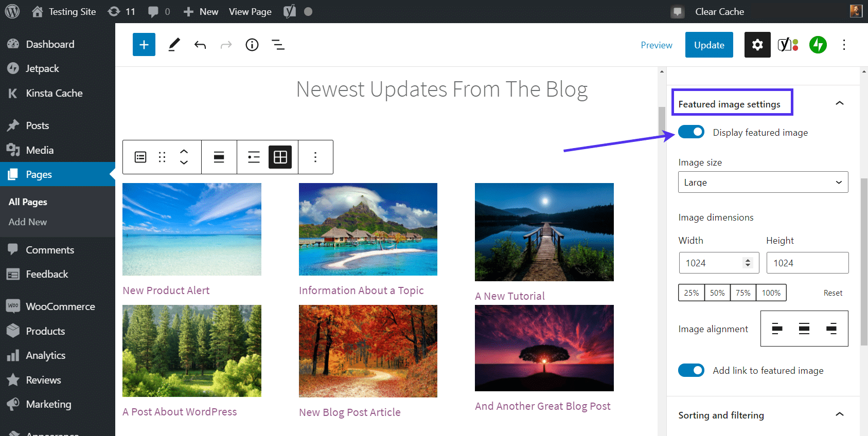
Task: Go to Add New under Pages
Action: tap(28, 222)
